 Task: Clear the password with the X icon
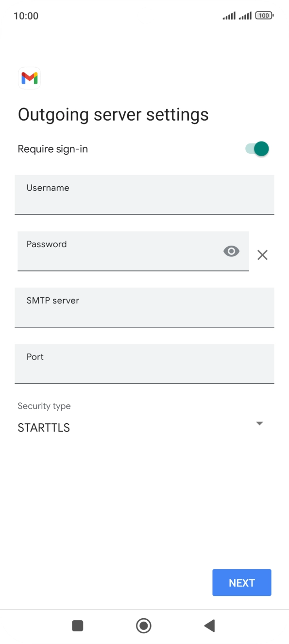click(262, 254)
